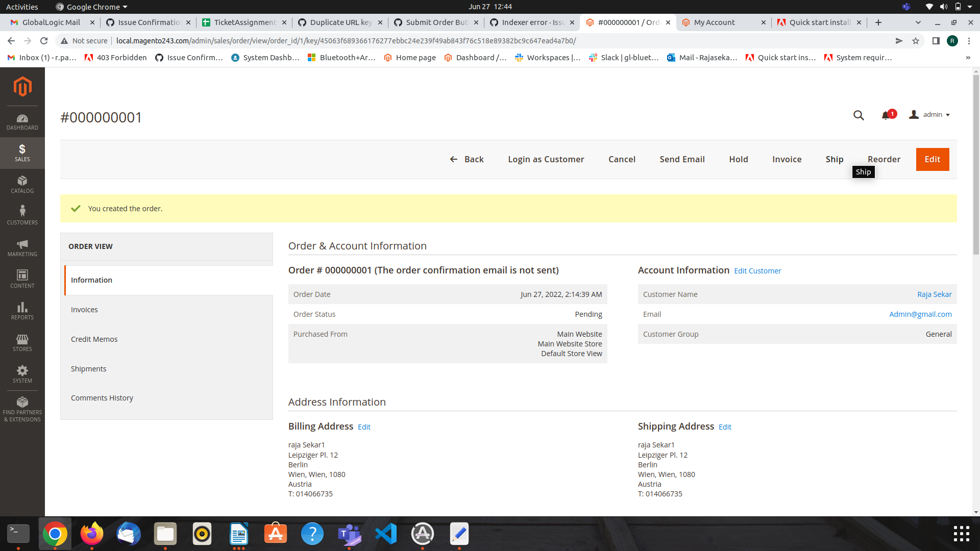Viewport: 980px width, 551px height.
Task: Click the Marketing sidebar icon
Action: click(x=22, y=247)
